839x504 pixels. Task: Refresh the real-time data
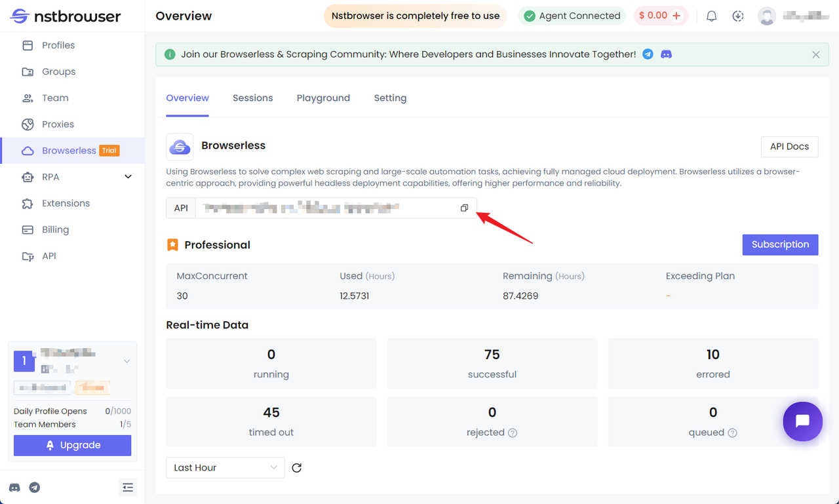[296, 468]
